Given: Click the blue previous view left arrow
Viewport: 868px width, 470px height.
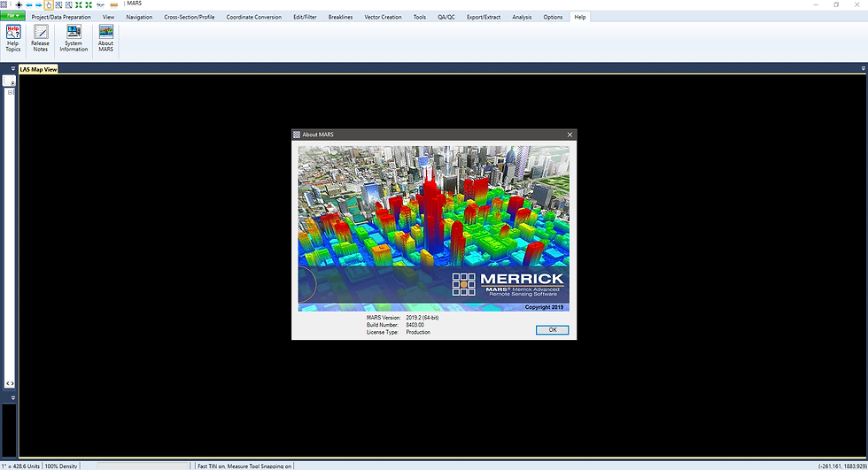Looking at the screenshot, I should tap(28, 5).
